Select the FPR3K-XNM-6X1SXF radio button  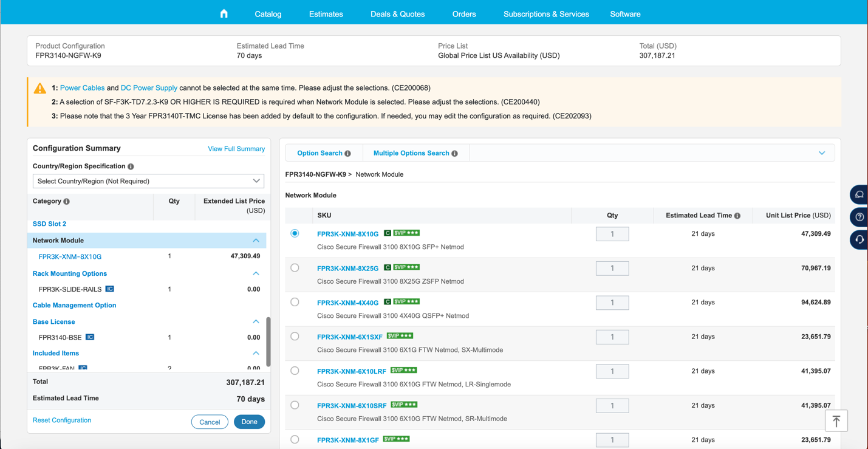click(x=295, y=336)
